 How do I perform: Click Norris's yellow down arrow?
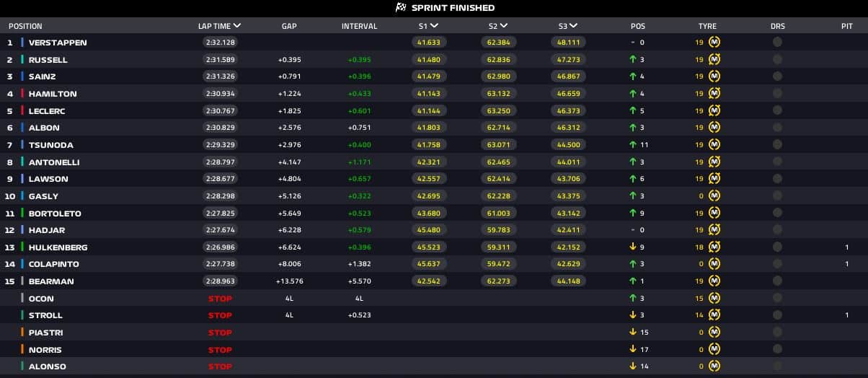[x=632, y=350]
